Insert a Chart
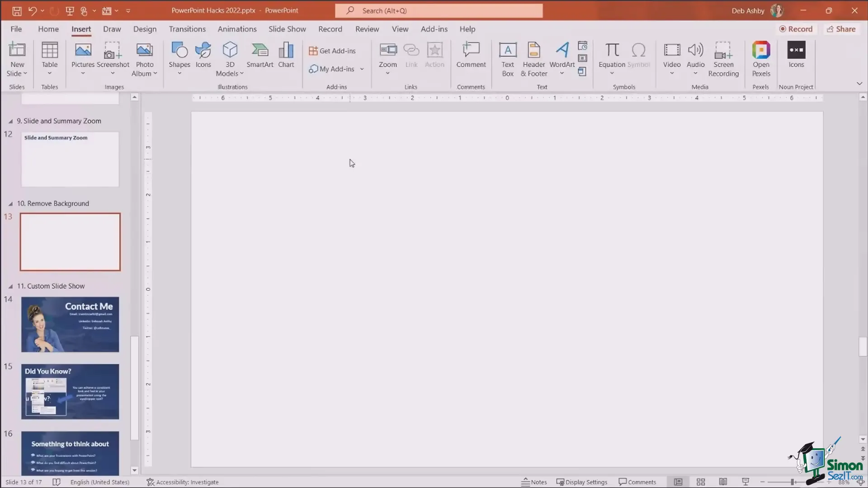 click(286, 55)
